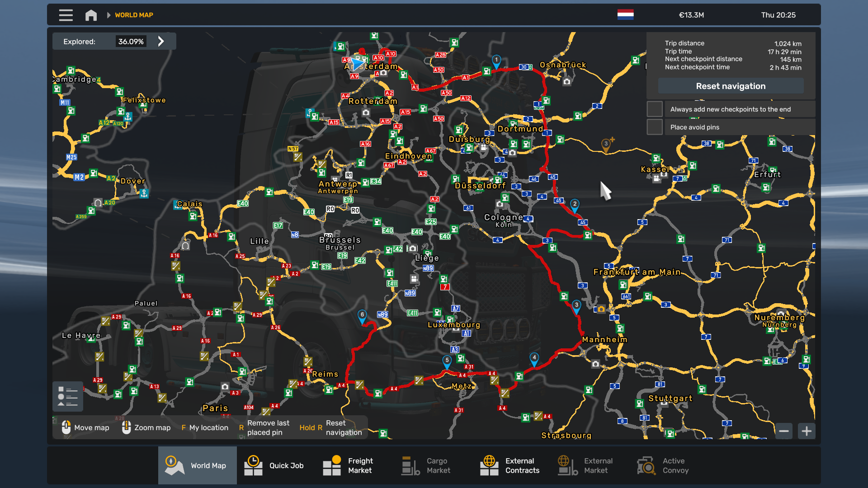Zoom in the map with plus button

(x=807, y=431)
